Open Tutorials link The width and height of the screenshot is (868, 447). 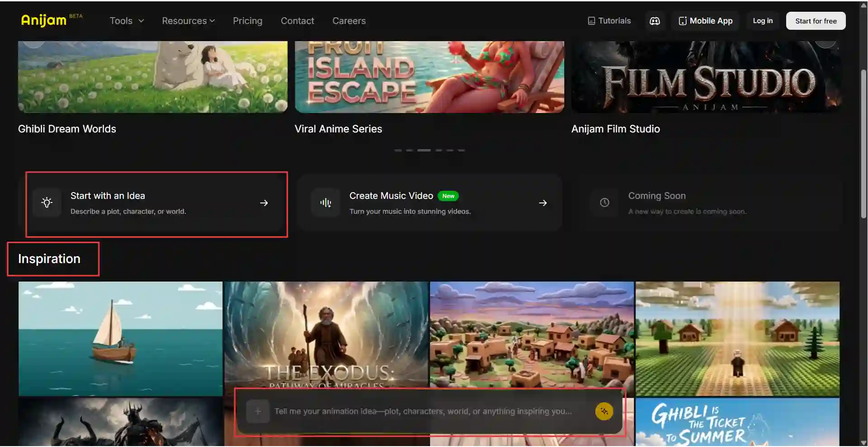pyautogui.click(x=609, y=21)
